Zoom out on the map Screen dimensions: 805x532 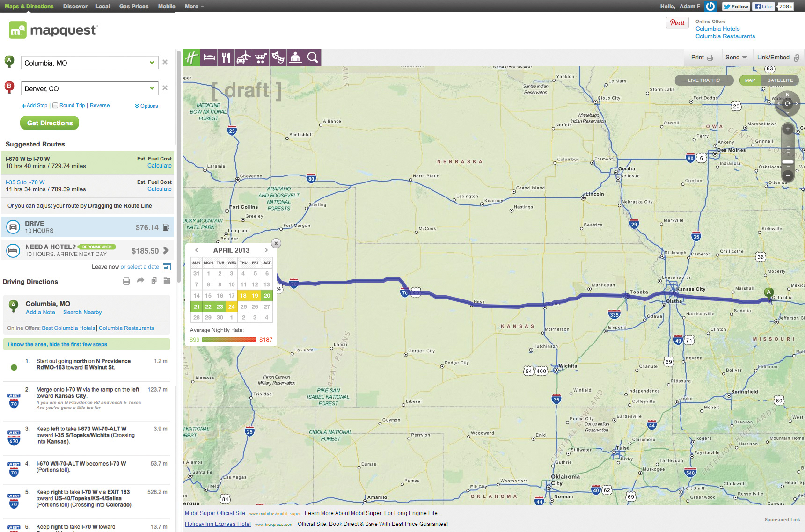click(788, 175)
